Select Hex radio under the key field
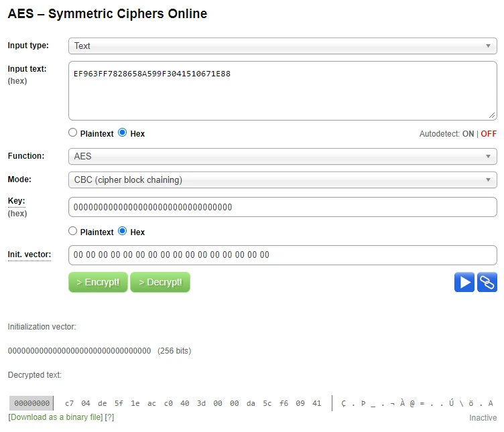504x432 pixels. tap(122, 232)
